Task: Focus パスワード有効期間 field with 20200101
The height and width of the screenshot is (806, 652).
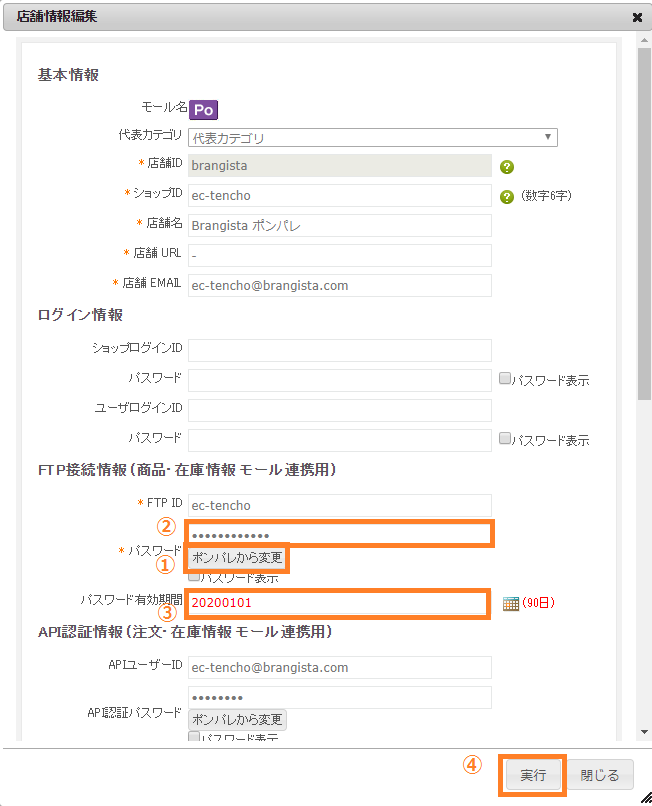Action: pos(337,603)
